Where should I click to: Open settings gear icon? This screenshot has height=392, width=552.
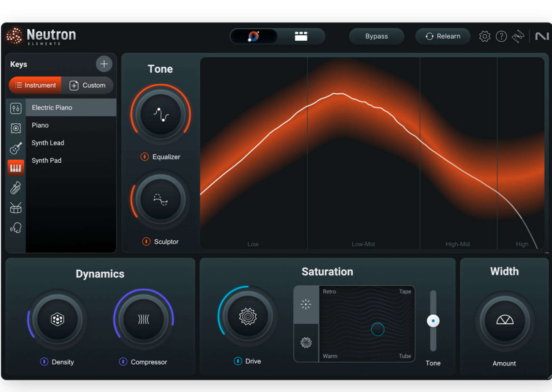[x=485, y=36]
